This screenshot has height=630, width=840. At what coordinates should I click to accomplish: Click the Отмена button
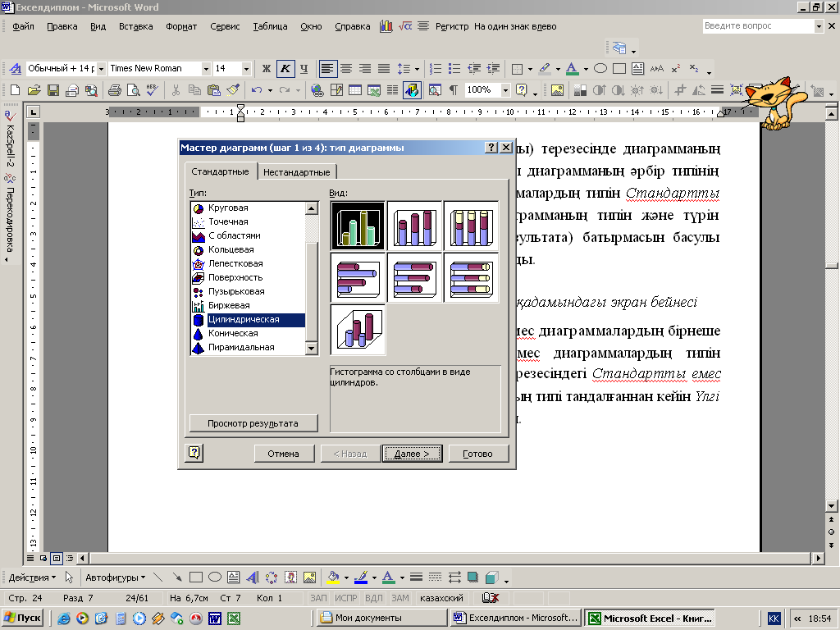click(283, 453)
